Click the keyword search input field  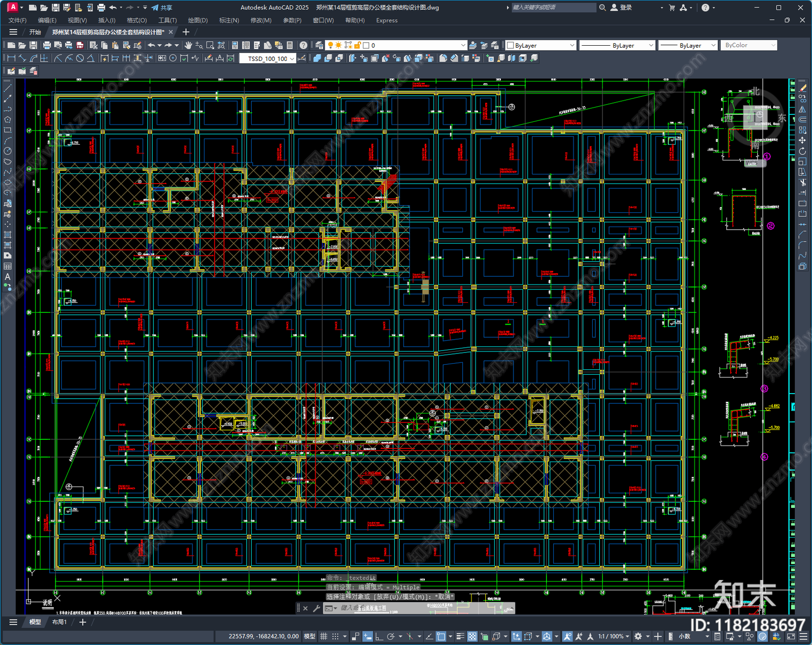pos(553,8)
